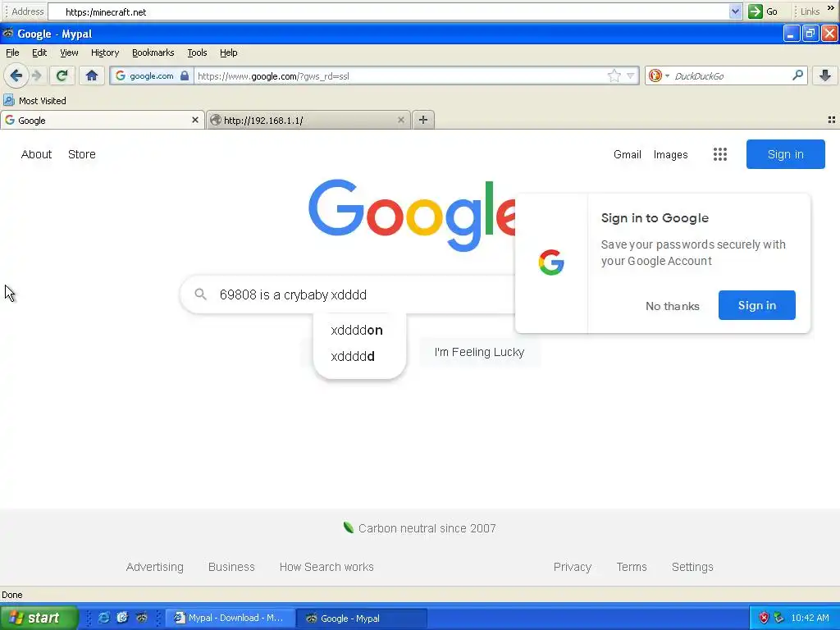The height and width of the screenshot is (630, 840).
Task: Click the Address bar with minecraft.net
Action: pyautogui.click(x=394, y=11)
